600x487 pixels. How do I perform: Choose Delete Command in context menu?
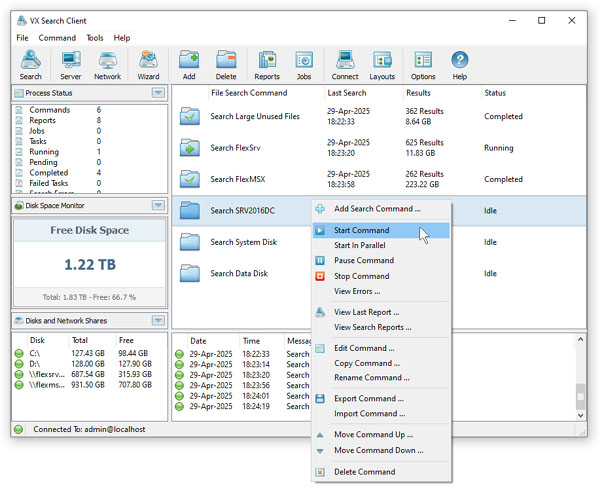pyautogui.click(x=381, y=472)
